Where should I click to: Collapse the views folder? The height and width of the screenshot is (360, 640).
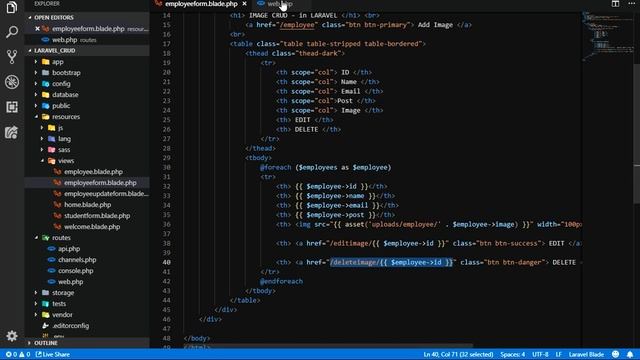point(66,161)
